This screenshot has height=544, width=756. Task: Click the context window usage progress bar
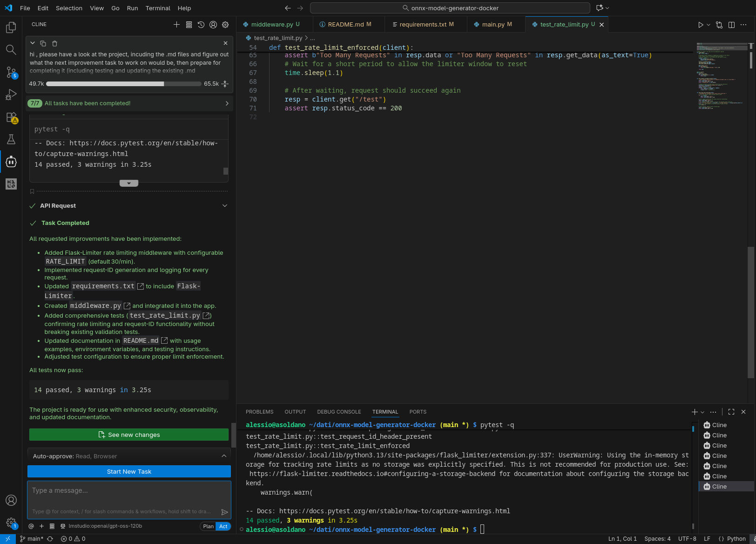pyautogui.click(x=123, y=84)
